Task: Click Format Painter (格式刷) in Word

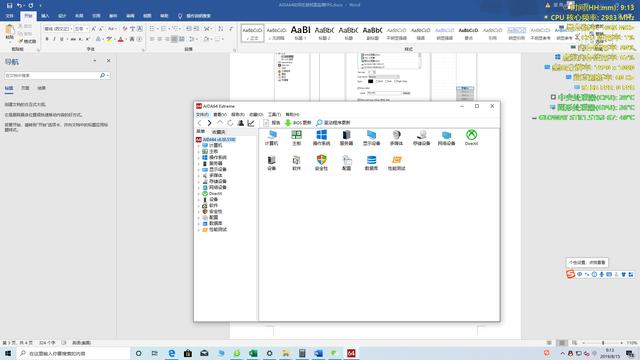Action: point(27,41)
